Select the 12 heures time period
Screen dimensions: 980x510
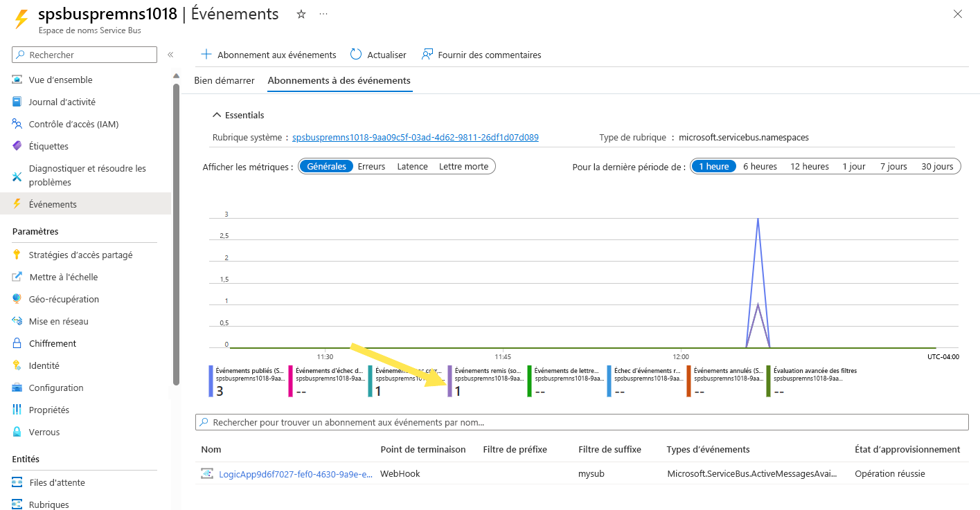pyautogui.click(x=810, y=166)
